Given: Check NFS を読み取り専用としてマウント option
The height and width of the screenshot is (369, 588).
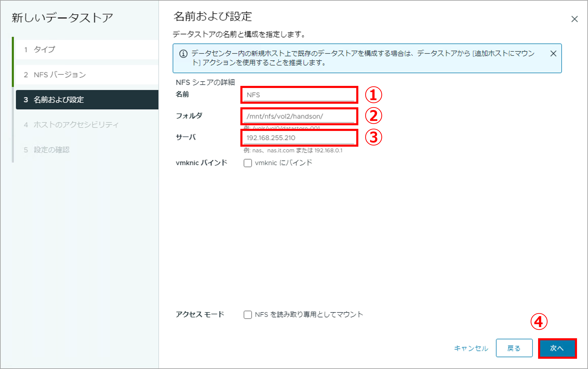Looking at the screenshot, I should pyautogui.click(x=248, y=315).
